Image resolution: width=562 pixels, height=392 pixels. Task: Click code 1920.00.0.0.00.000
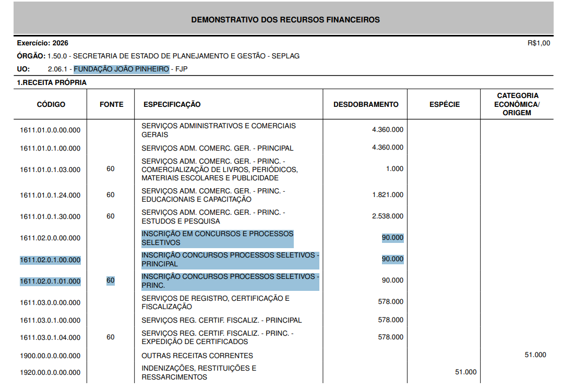click(51, 373)
